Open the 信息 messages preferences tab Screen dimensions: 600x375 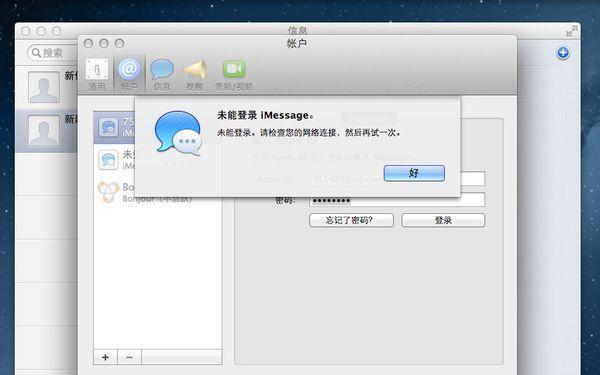coord(161,75)
